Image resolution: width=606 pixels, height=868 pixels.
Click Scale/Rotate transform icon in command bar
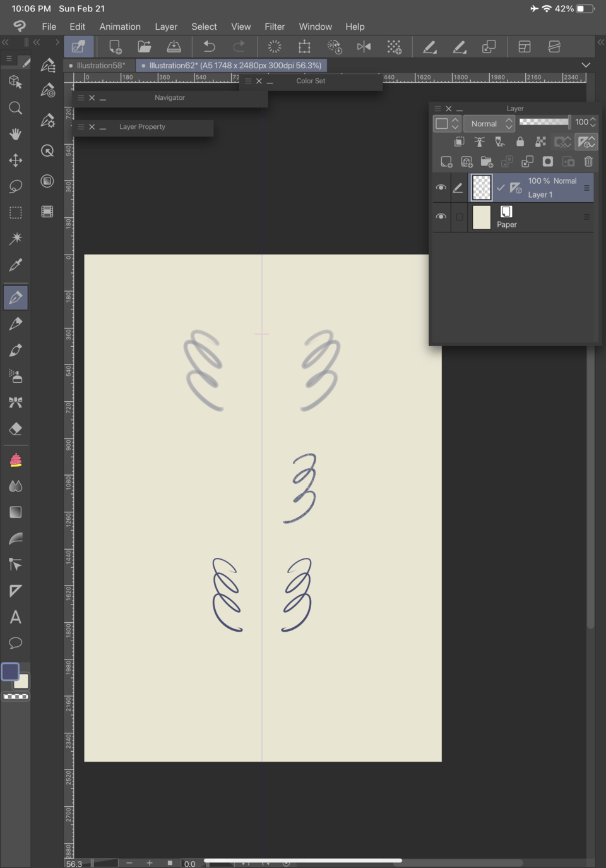304,47
